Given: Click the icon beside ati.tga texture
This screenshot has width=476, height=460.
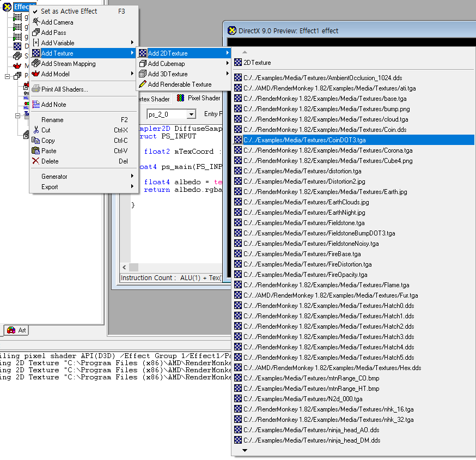Looking at the screenshot, I should tap(238, 88).
